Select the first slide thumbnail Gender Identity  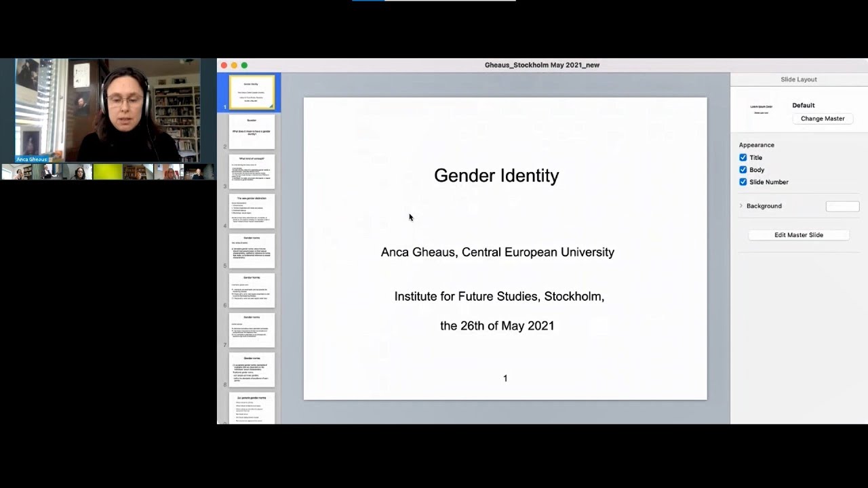pyautogui.click(x=251, y=91)
